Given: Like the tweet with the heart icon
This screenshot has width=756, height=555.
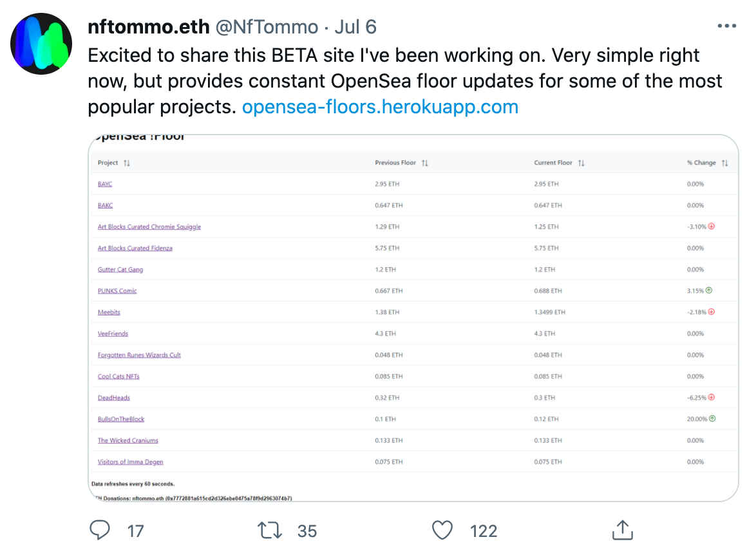Looking at the screenshot, I should click(442, 530).
